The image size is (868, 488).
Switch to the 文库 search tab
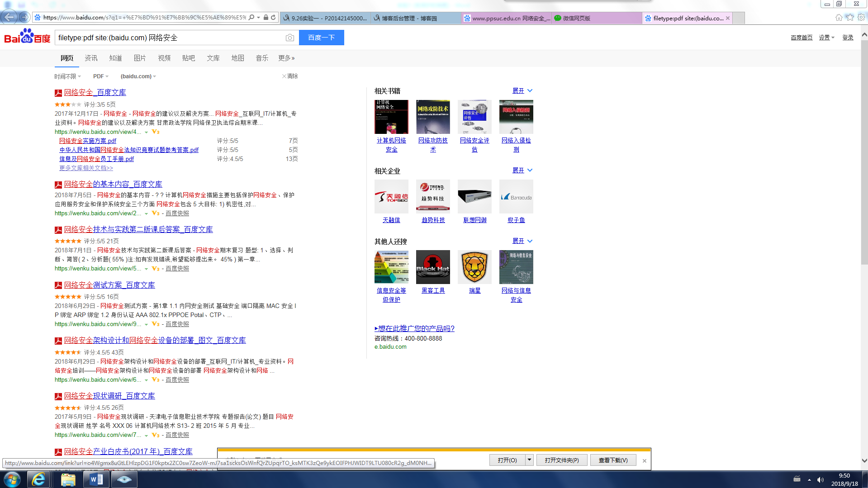(x=213, y=58)
